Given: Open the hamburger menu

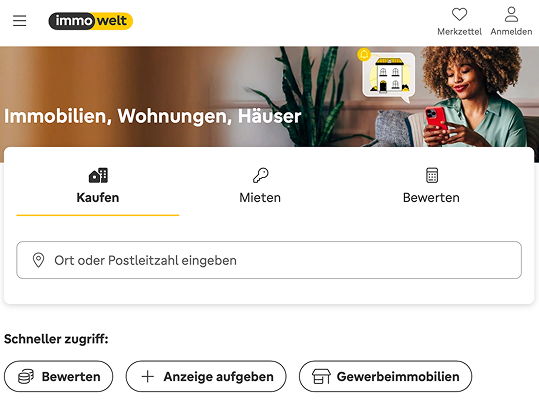Looking at the screenshot, I should (20, 21).
